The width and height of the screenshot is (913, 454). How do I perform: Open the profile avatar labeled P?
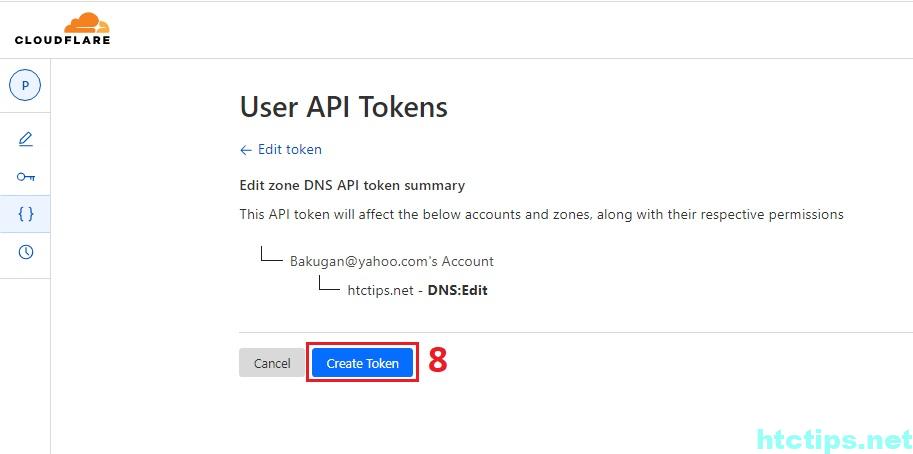(x=25, y=86)
